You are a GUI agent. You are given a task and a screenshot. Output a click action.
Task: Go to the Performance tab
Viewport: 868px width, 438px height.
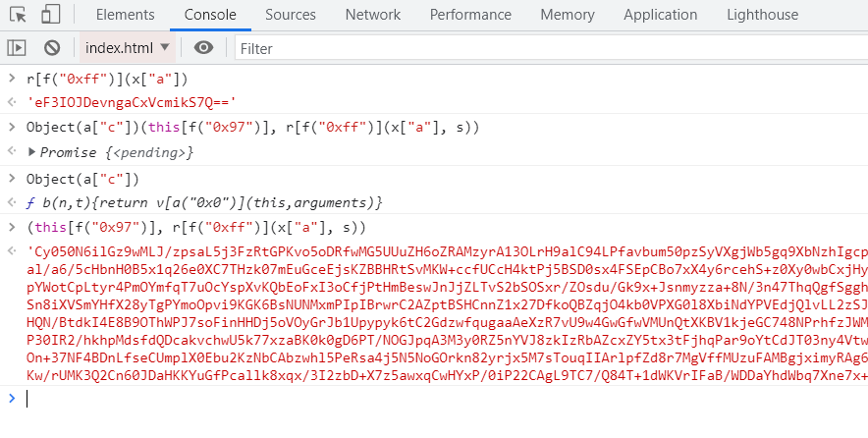coord(470,15)
